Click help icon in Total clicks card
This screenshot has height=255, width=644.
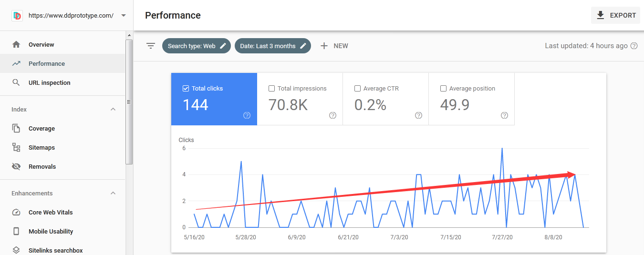247,115
